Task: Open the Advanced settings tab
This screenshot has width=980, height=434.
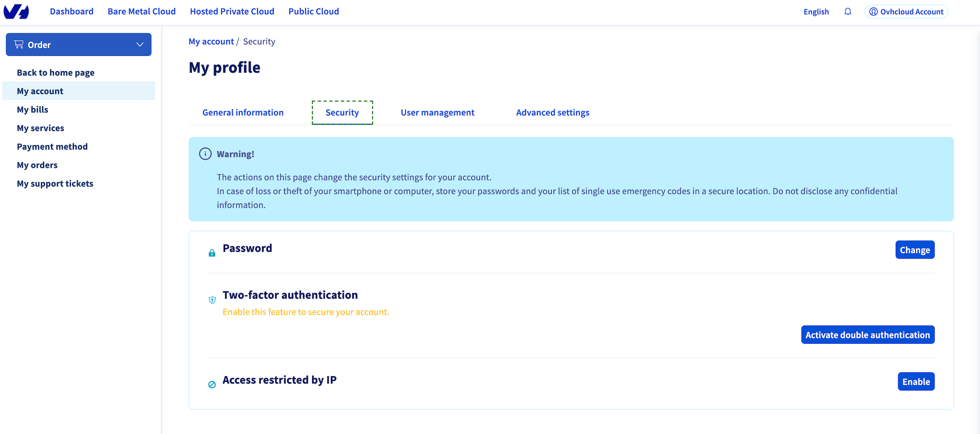Action: (553, 112)
